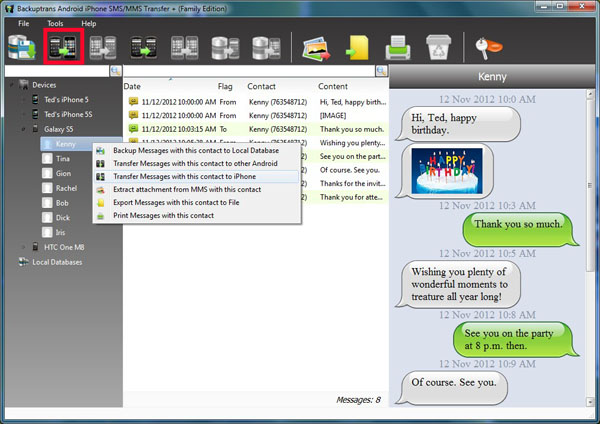The width and height of the screenshot is (600, 424).
Task: Choose Print Messages with this contact
Action: [196, 215]
